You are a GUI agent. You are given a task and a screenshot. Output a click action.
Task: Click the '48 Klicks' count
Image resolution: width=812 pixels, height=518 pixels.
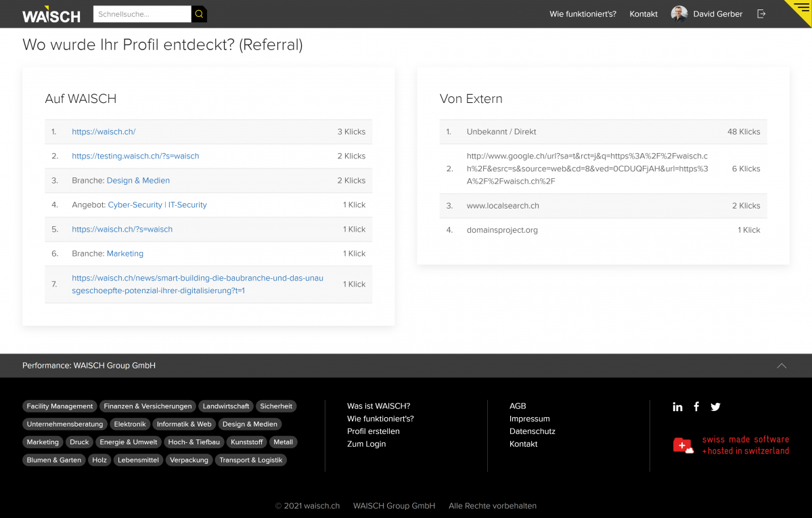click(744, 132)
